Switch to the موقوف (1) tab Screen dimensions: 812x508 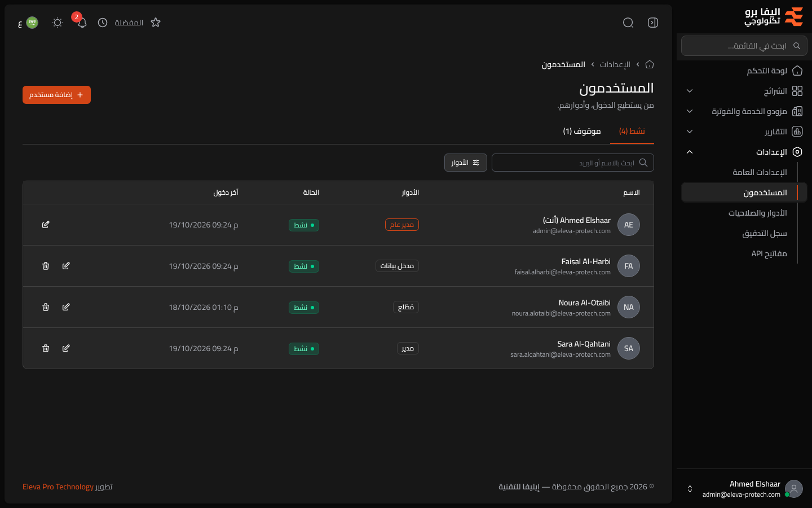coord(582,131)
